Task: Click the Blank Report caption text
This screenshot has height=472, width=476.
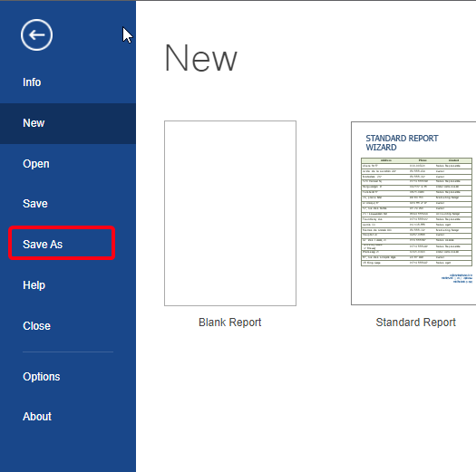Action: tap(229, 323)
